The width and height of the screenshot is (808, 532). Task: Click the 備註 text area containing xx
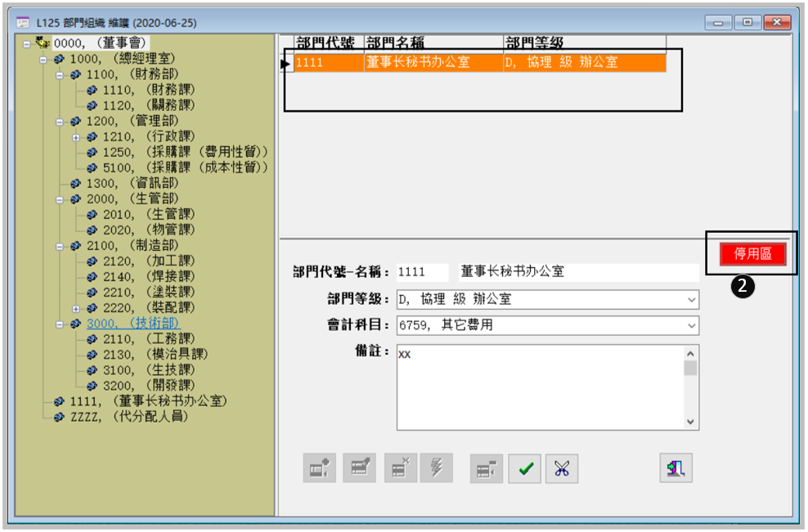click(x=541, y=387)
